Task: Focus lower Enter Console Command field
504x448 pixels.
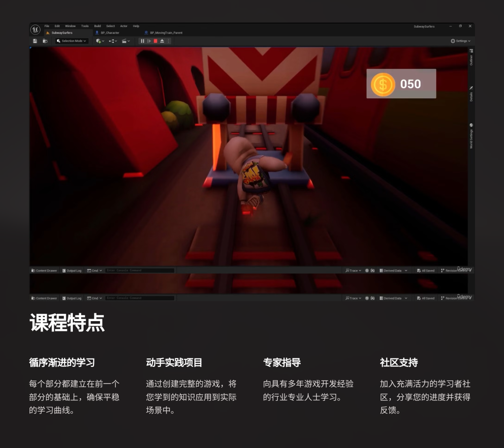Action: pos(140,298)
